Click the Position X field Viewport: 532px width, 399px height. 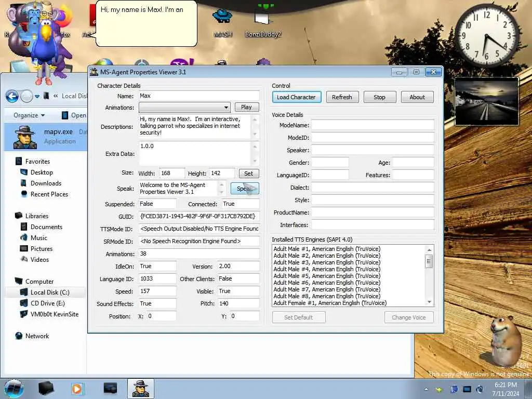(x=161, y=316)
